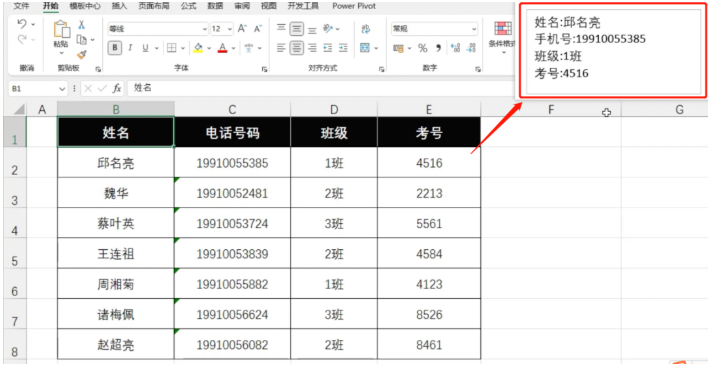This screenshot has width=719, height=369.
Task: Click the Undo arrow icon
Action: pos(22,24)
